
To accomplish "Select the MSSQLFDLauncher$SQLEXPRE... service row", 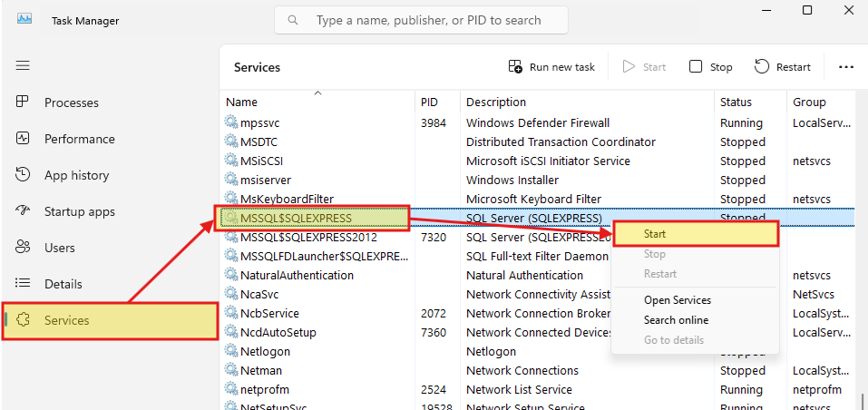I will (x=535, y=256).
